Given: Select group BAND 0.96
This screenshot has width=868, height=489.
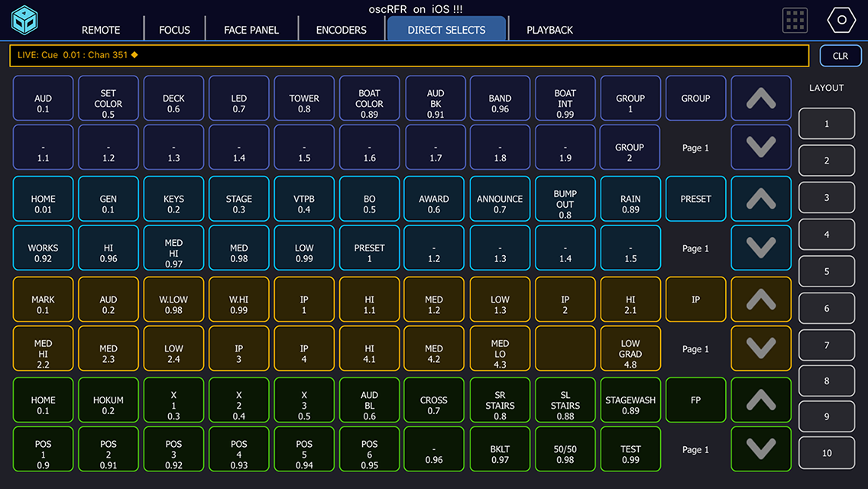Looking at the screenshot, I should click(500, 98).
